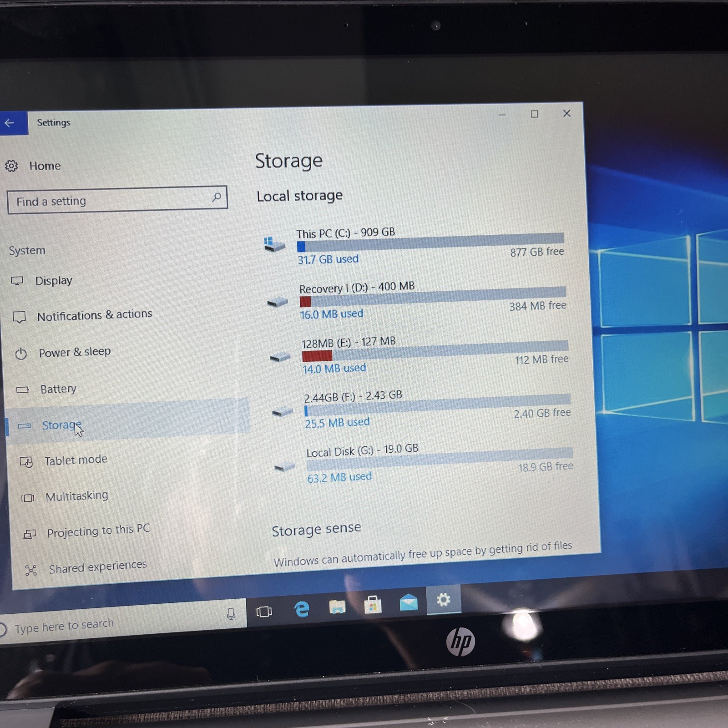728x728 pixels.
Task: Click the 877 GB free text
Action: click(537, 252)
